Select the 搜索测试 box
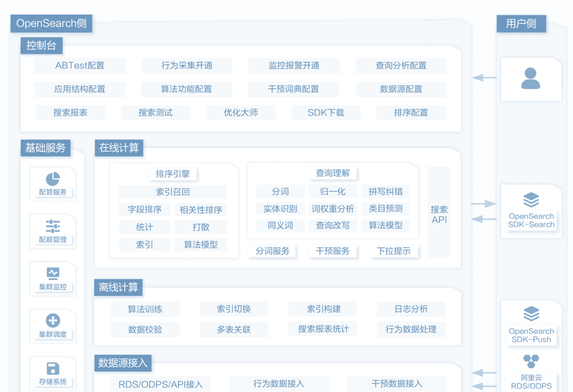573x392 pixels. 155,113
